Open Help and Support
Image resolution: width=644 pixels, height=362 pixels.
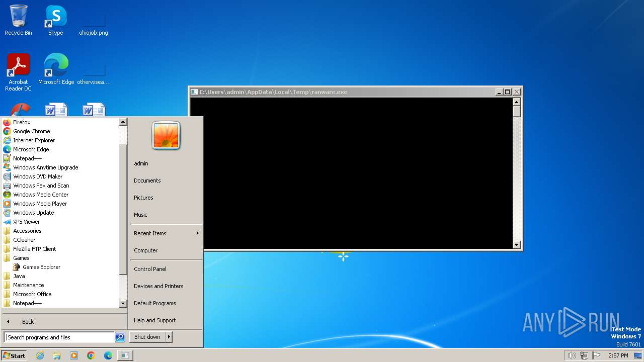tap(166, 320)
